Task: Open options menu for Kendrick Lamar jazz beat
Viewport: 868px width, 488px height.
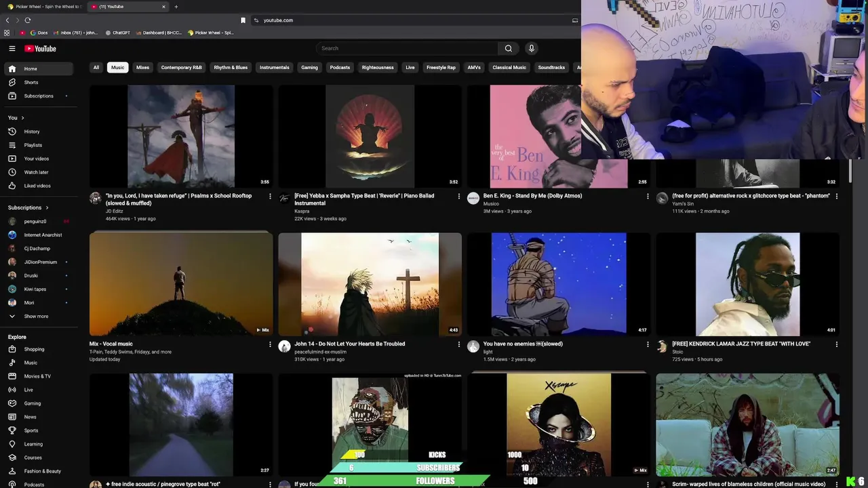Action: (836, 344)
